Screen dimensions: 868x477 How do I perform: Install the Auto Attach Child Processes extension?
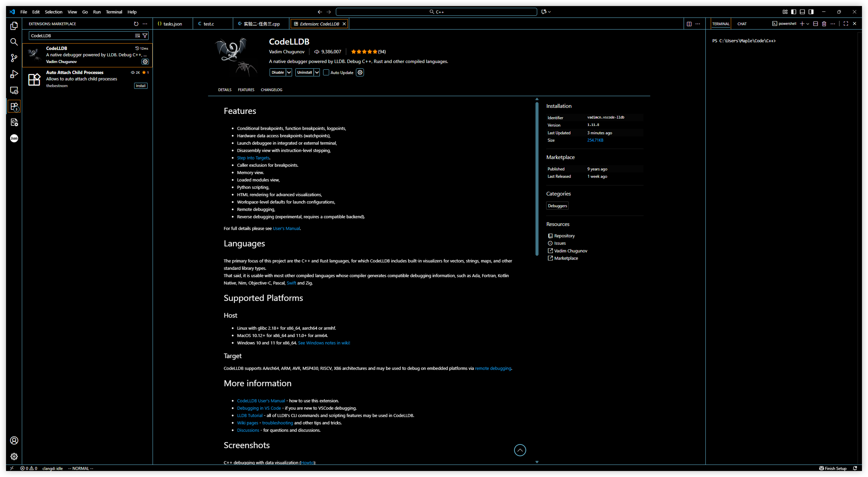(x=140, y=86)
